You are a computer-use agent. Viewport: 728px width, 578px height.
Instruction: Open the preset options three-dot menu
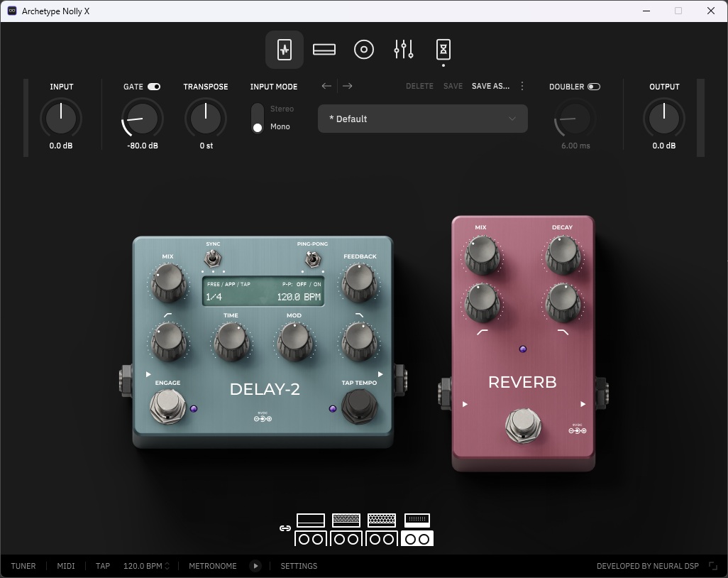(x=522, y=86)
